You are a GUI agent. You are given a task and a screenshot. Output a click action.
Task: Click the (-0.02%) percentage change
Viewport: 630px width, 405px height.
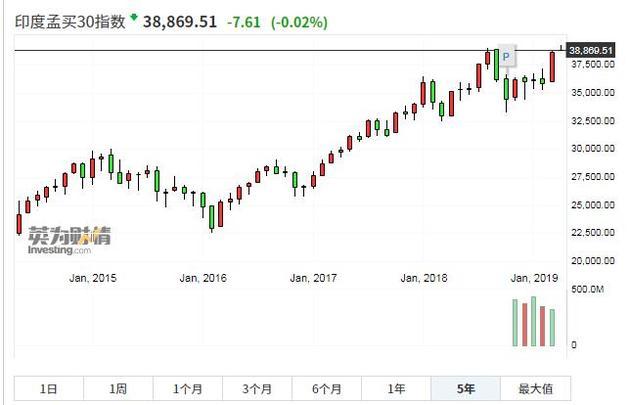299,22
